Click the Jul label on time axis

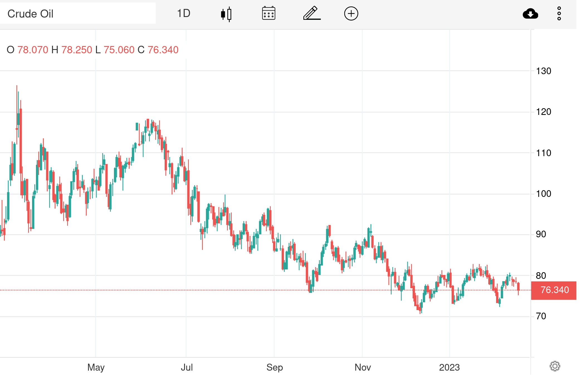187,367
